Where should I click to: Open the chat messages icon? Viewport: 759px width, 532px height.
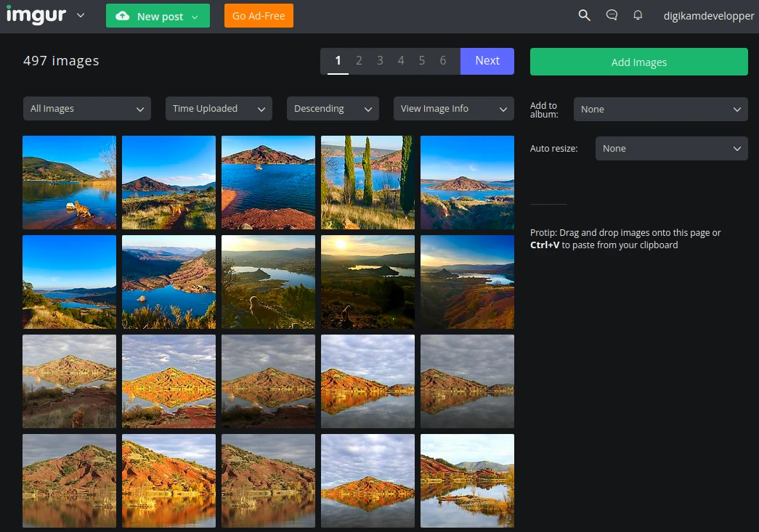(612, 15)
